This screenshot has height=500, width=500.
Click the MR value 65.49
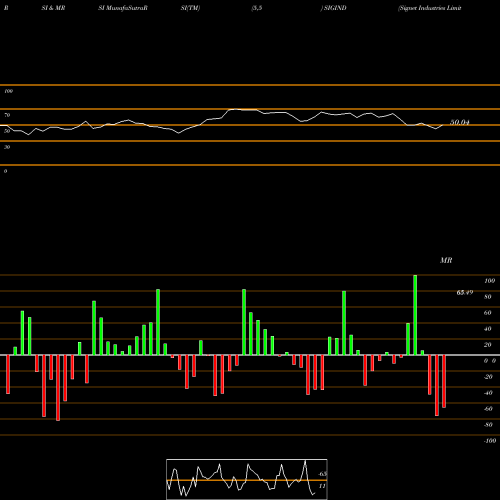click(465, 293)
